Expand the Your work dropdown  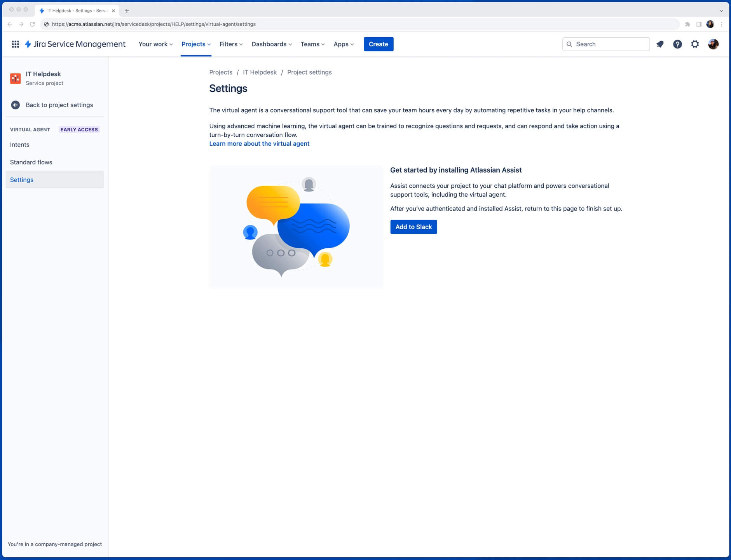coord(155,44)
